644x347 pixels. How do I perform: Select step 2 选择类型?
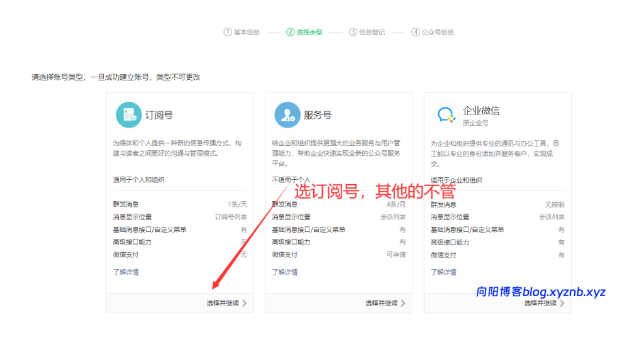304,32
